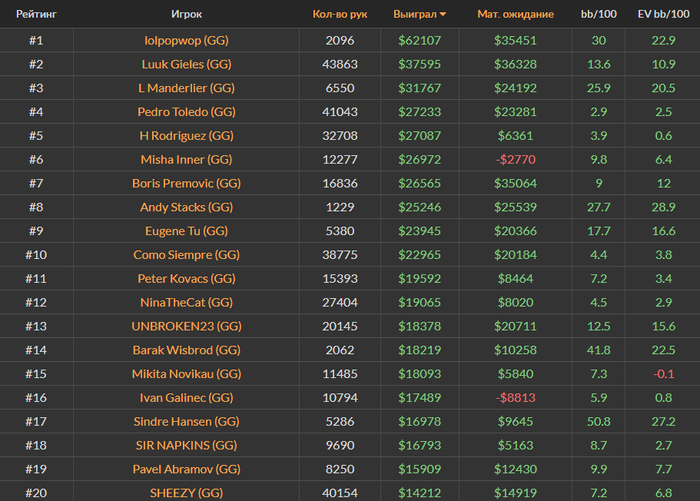Click H Rodriguez (GG) player link
Viewport: 700px width, 501px height.
click(186, 136)
